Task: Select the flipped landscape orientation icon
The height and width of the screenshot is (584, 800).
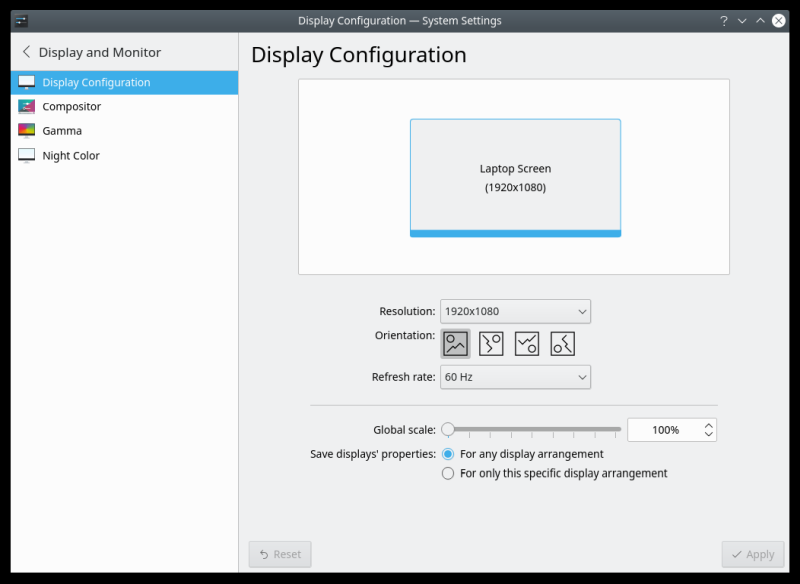Action: click(526, 343)
